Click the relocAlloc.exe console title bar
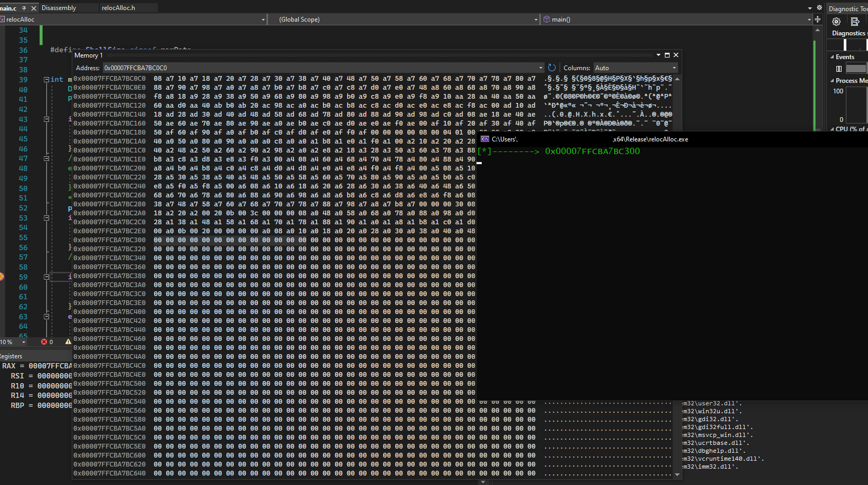Screen dimensions: 868x485 tap(673, 139)
